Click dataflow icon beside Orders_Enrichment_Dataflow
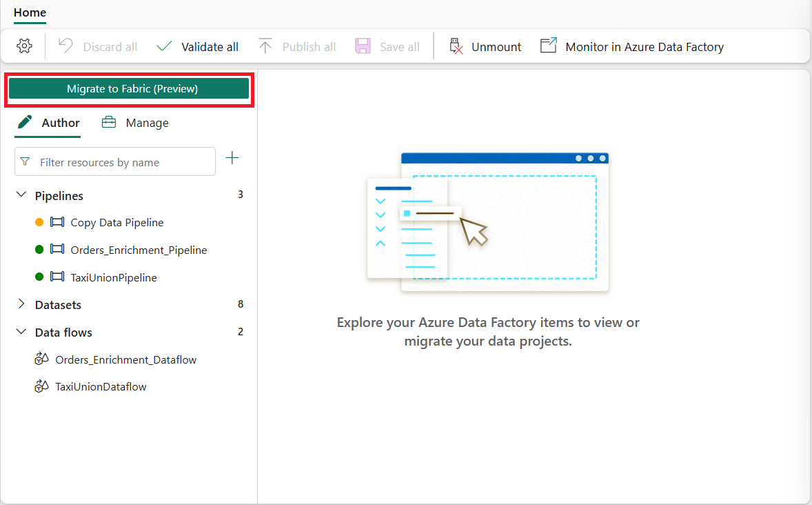812x505 pixels. coord(41,359)
